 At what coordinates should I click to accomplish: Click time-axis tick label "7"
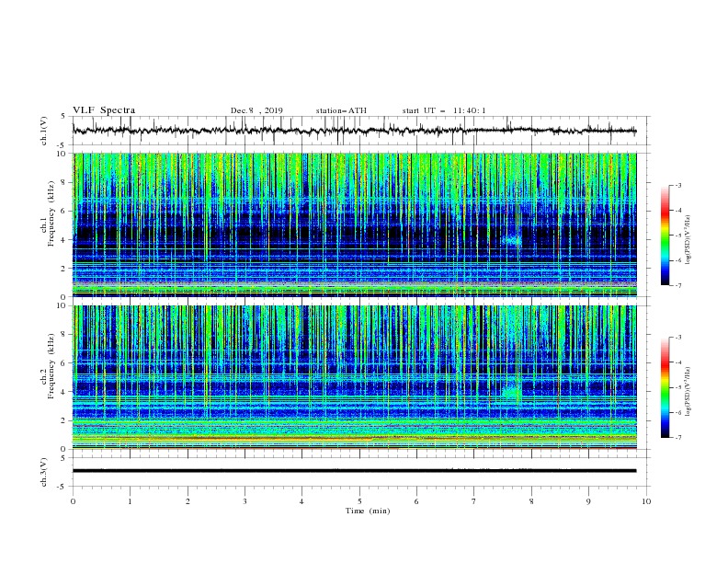[x=474, y=501]
